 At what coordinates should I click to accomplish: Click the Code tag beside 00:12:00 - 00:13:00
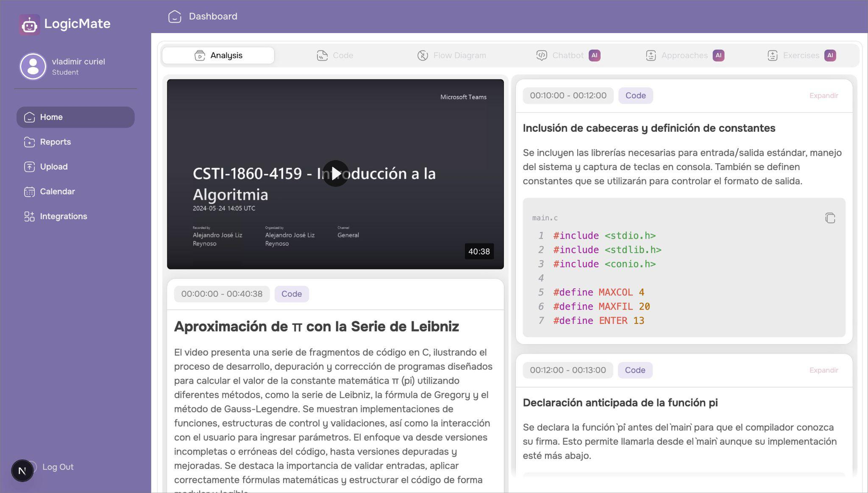(635, 370)
